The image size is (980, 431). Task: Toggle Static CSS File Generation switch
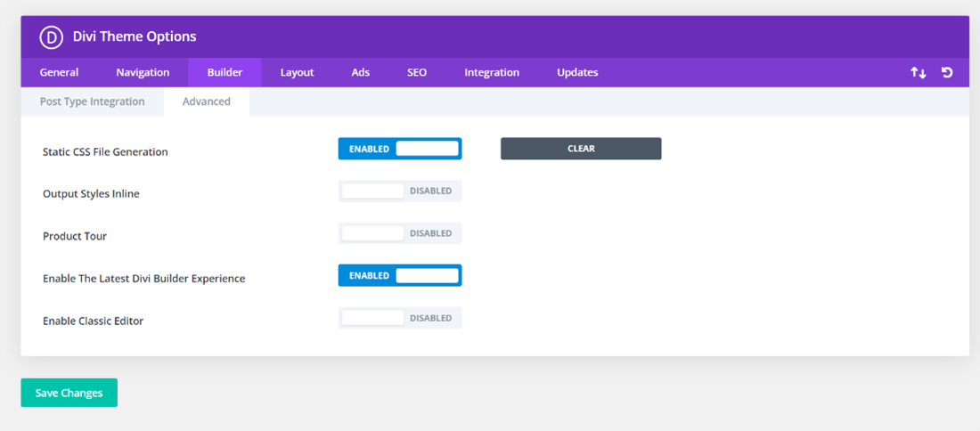coord(400,149)
